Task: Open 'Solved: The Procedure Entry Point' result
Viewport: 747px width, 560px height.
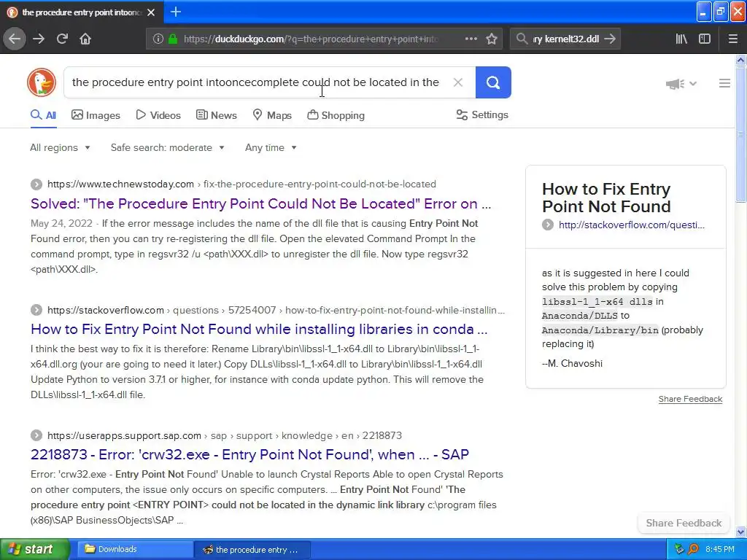Action: (x=260, y=204)
